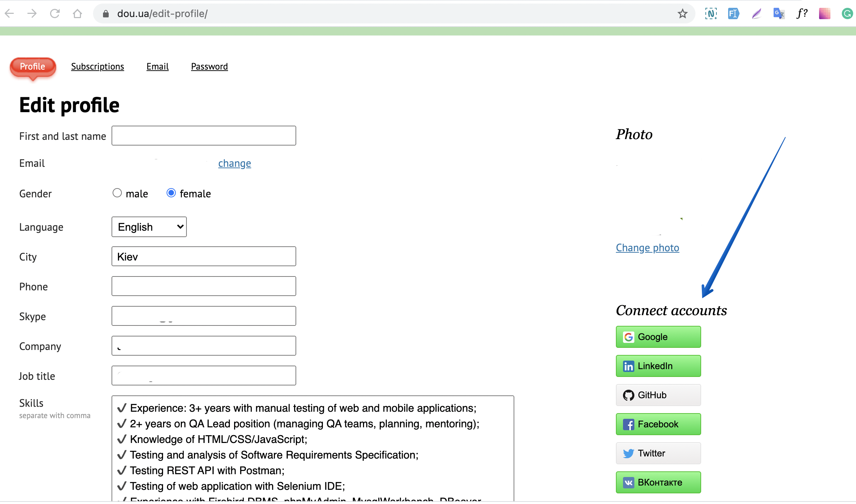Click inside the Skills text area
The height and width of the screenshot is (504, 856).
pos(313,448)
